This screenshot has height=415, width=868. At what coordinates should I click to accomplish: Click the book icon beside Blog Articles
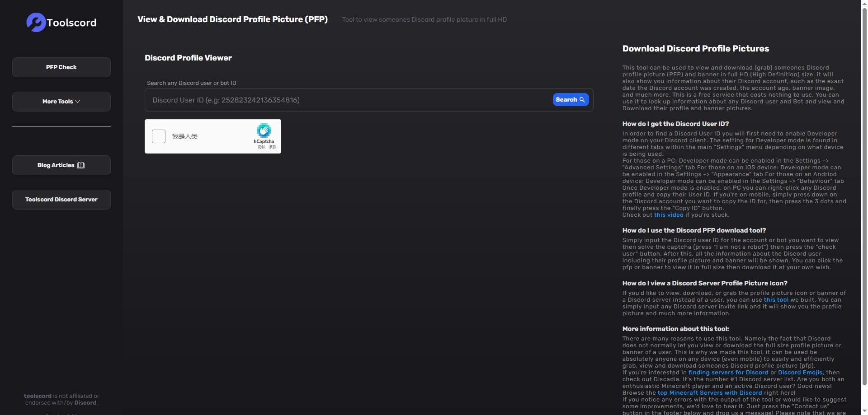(x=81, y=165)
